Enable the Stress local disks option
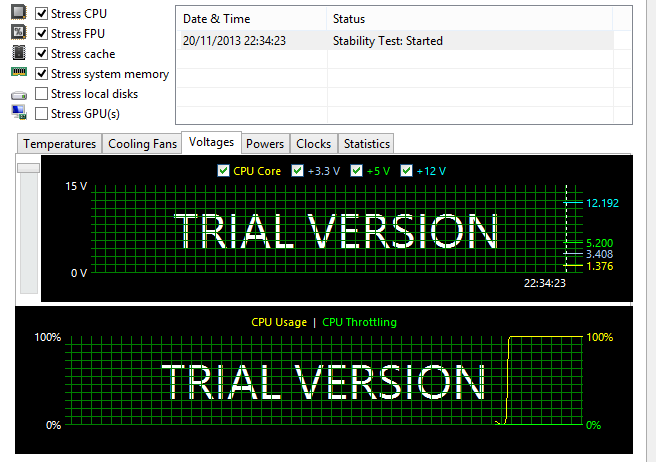Image resolution: width=656 pixels, height=462 pixels. pos(41,94)
